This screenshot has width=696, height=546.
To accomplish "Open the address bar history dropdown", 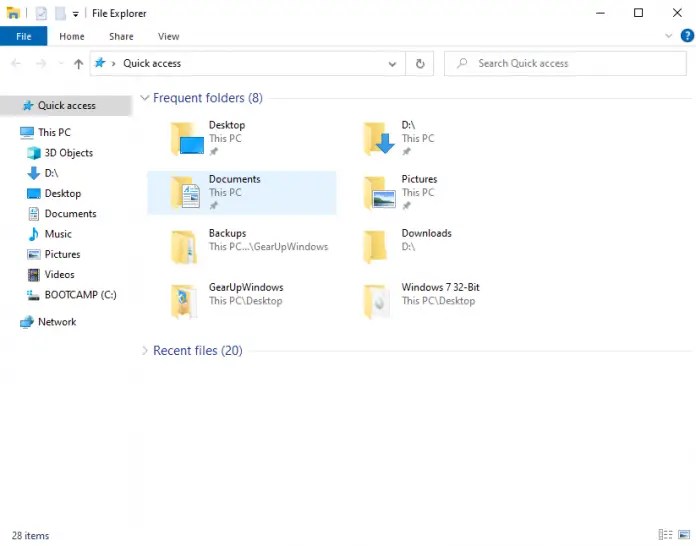I will point(392,64).
